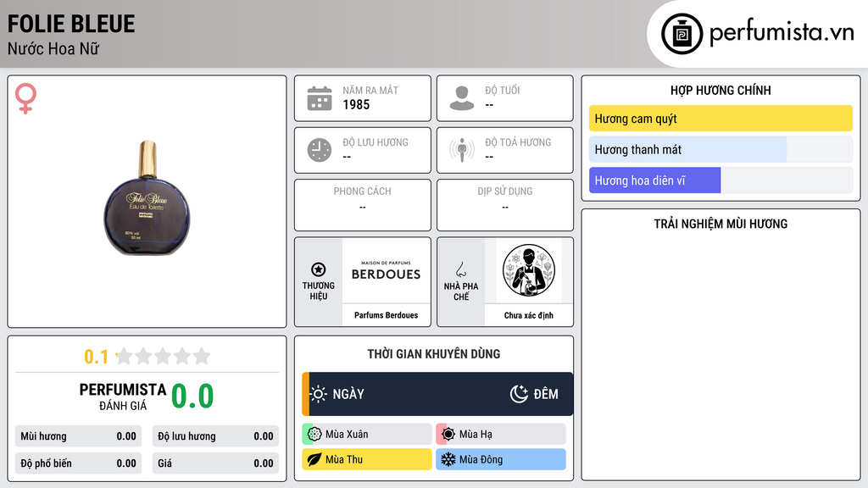The height and width of the screenshot is (488, 868).
Task: Click the nose icon above Nhà pha chế
Action: pos(460,270)
